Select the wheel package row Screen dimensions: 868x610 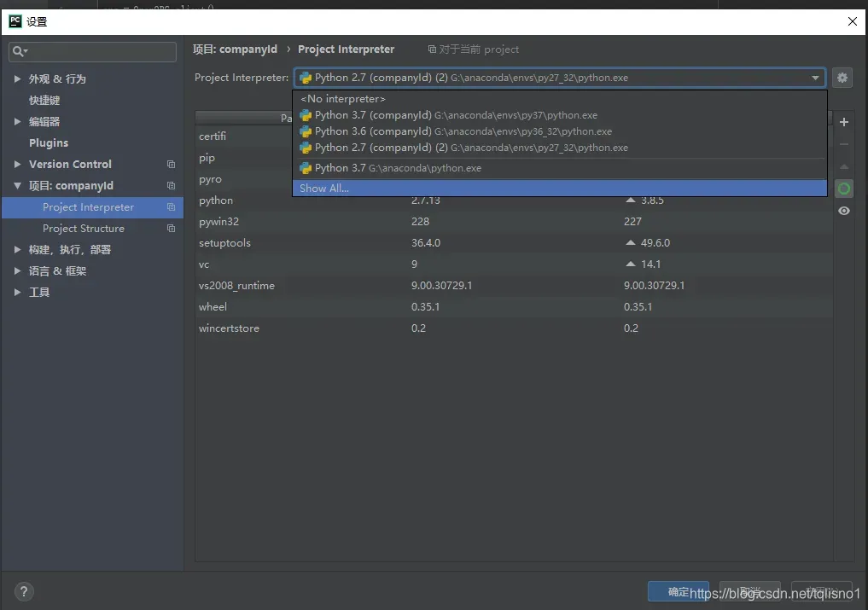514,307
